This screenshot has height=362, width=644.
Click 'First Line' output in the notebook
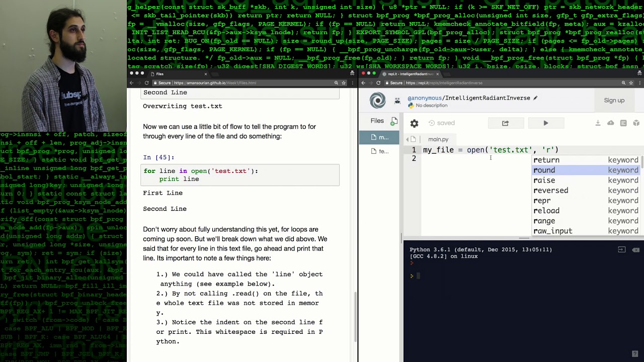click(x=163, y=193)
